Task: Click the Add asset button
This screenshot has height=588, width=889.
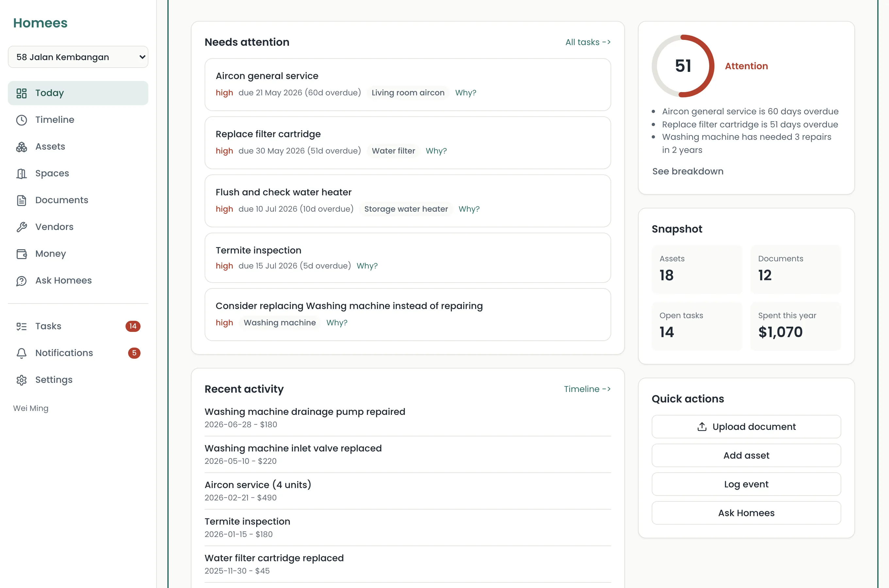Action: pos(746,456)
